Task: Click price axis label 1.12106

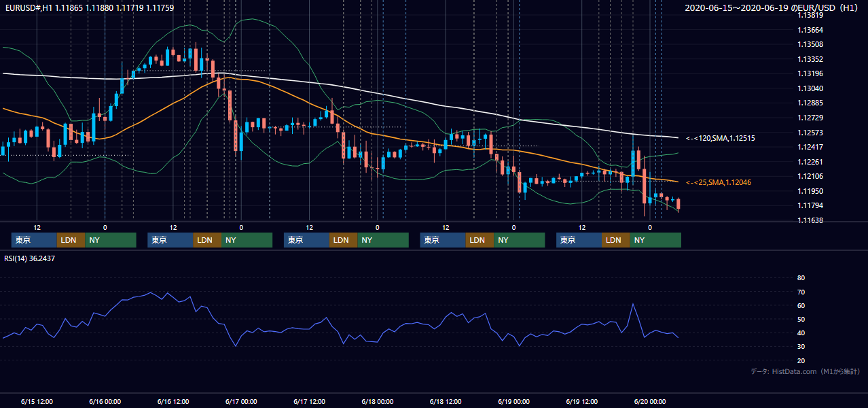Action: point(810,176)
